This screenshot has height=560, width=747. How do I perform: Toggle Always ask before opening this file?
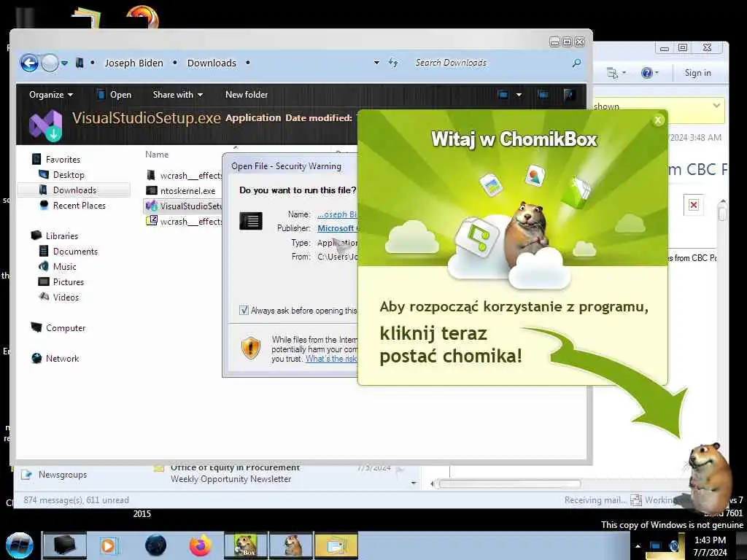(x=244, y=310)
